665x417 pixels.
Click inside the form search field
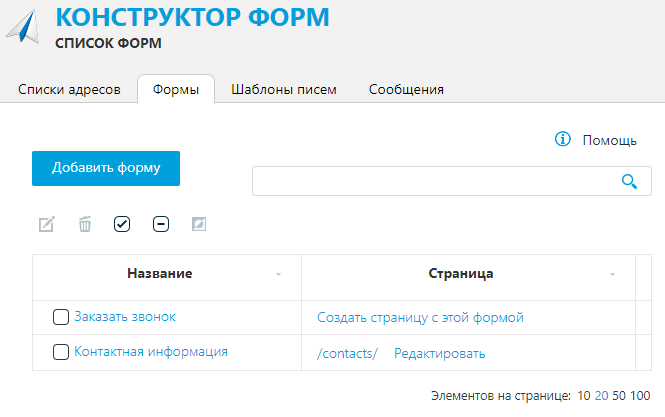click(x=435, y=181)
